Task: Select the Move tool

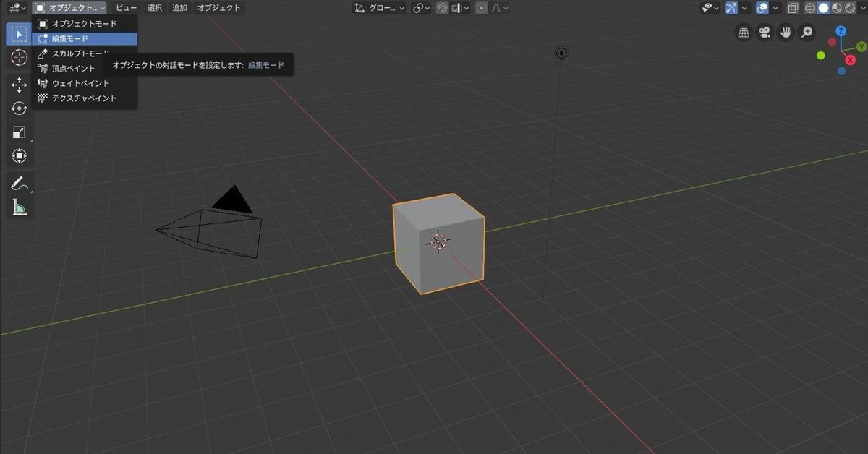Action: coord(20,85)
